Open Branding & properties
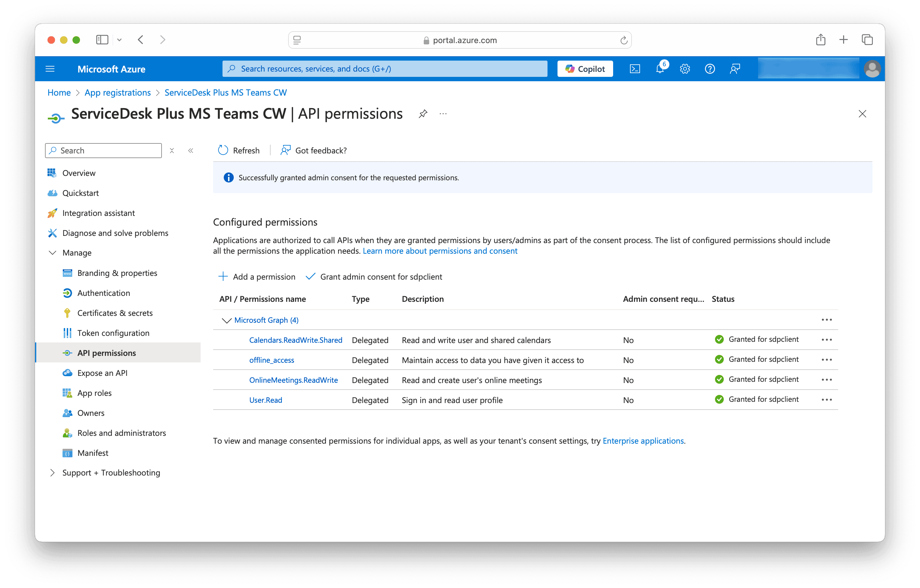 point(117,273)
